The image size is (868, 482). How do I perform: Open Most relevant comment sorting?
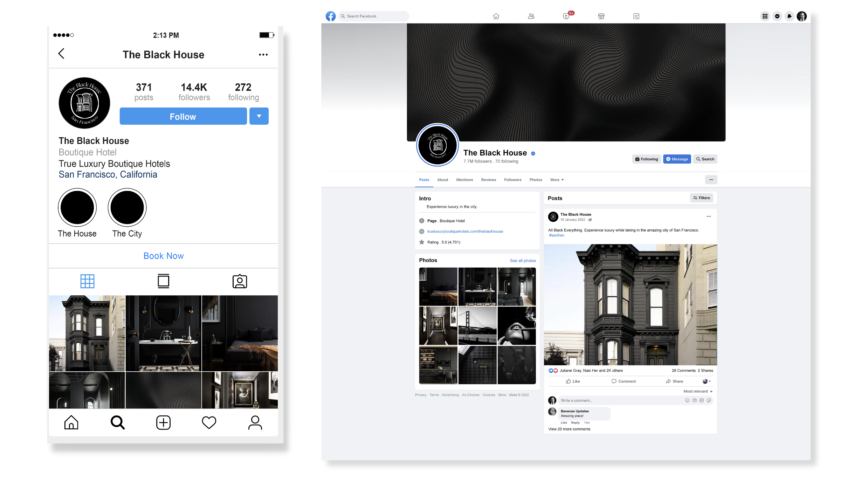[x=698, y=391]
